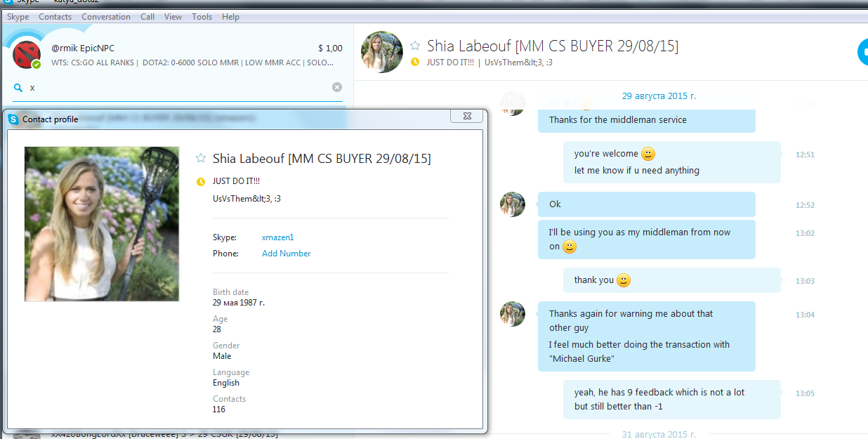Toggle favorite star in conversation header
The height and width of the screenshot is (439, 868).
(415, 46)
